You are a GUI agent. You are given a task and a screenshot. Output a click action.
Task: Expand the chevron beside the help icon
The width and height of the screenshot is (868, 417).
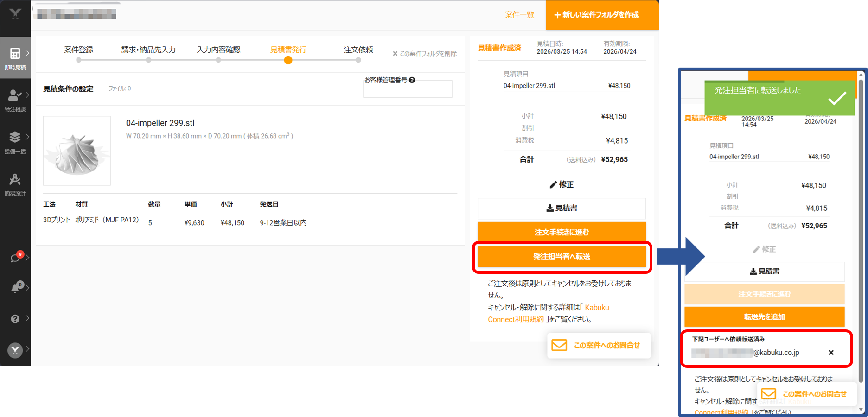(x=27, y=318)
